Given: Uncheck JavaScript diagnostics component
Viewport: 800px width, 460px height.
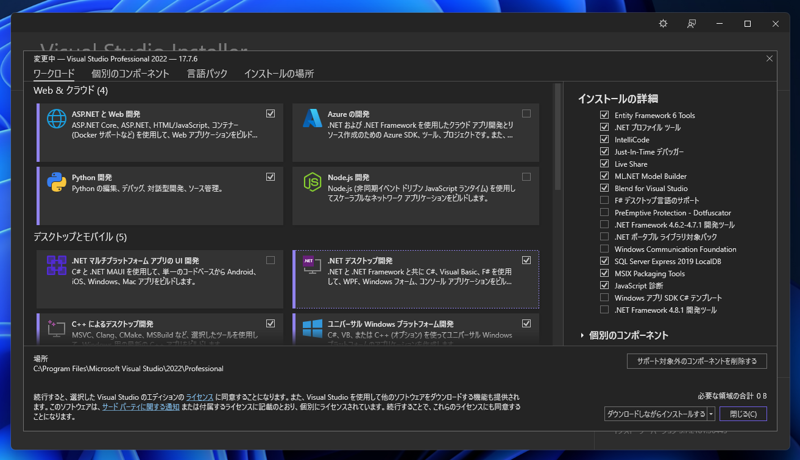Looking at the screenshot, I should 604,286.
